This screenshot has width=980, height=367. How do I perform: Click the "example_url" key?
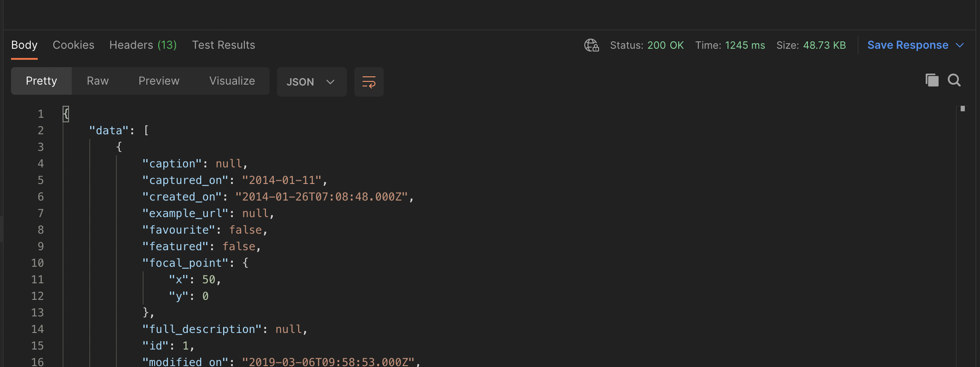pos(185,213)
